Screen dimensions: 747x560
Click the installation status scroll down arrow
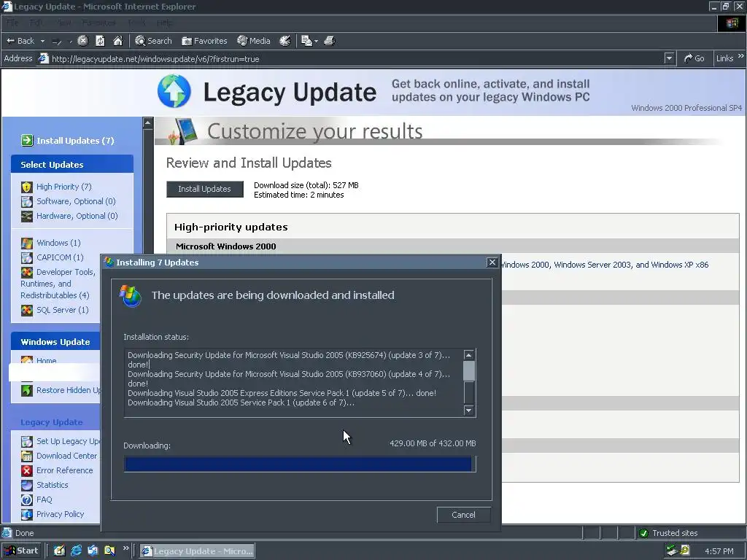point(469,411)
